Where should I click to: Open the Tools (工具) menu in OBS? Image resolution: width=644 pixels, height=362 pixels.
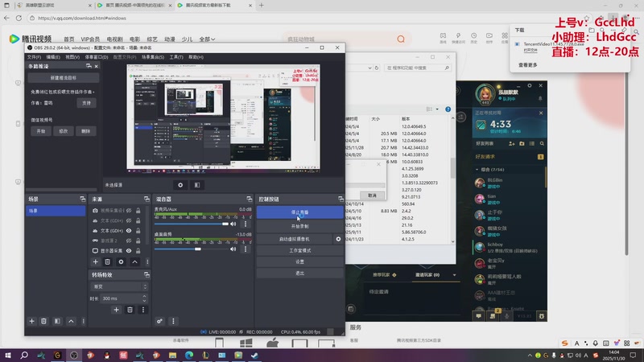click(176, 57)
